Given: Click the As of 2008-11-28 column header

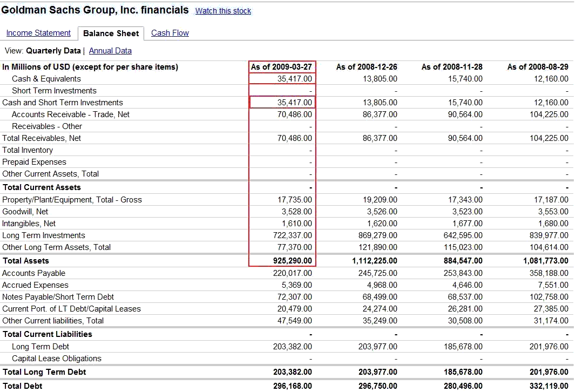Looking at the screenshot, I should 452,67.
